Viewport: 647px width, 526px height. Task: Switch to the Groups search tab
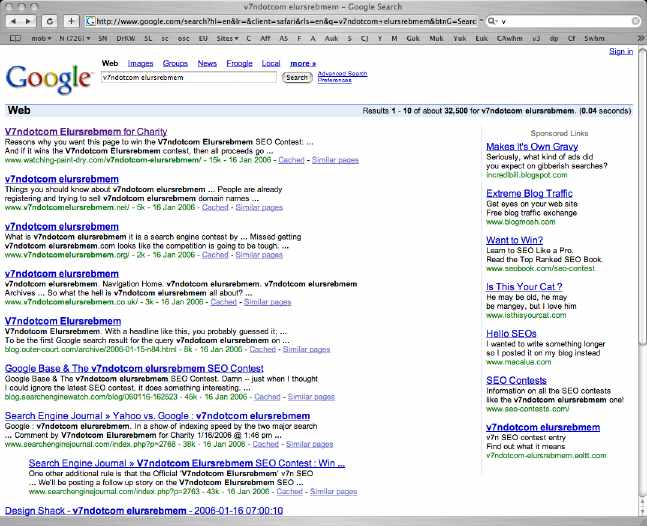175,64
